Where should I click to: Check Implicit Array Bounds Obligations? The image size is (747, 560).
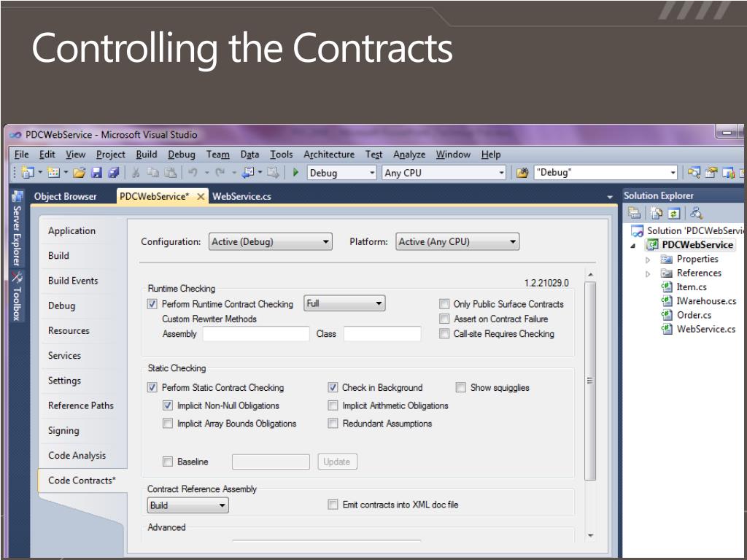pos(168,423)
